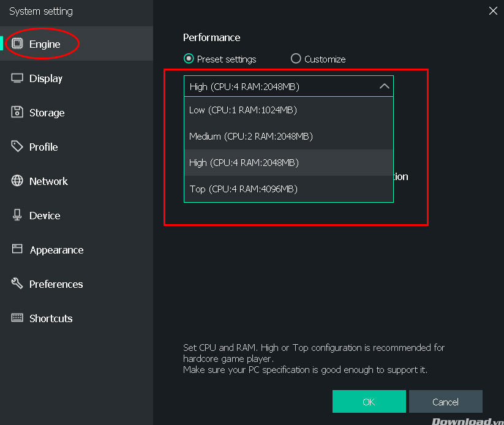Click the Engine chip icon in sidebar
The width and height of the screenshot is (504, 425).
[x=17, y=43]
